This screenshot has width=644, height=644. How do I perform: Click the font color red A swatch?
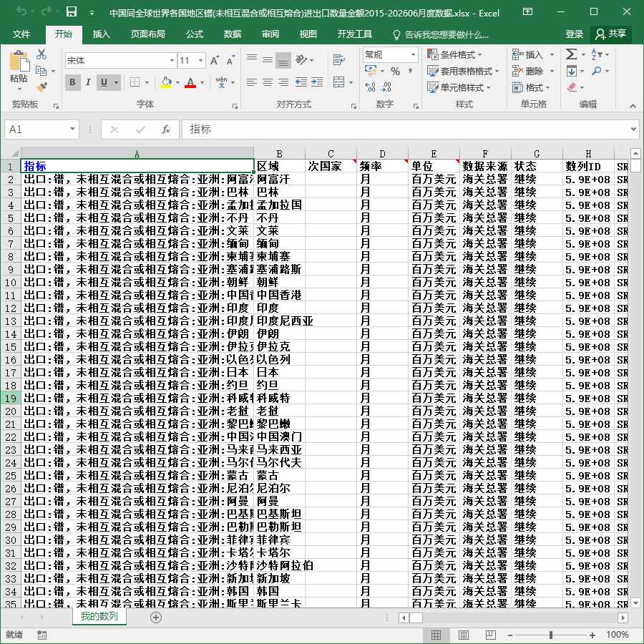(190, 82)
